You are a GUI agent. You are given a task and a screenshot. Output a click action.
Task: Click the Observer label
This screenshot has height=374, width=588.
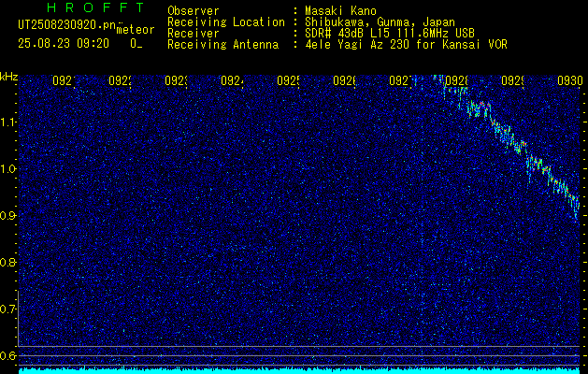194,10
